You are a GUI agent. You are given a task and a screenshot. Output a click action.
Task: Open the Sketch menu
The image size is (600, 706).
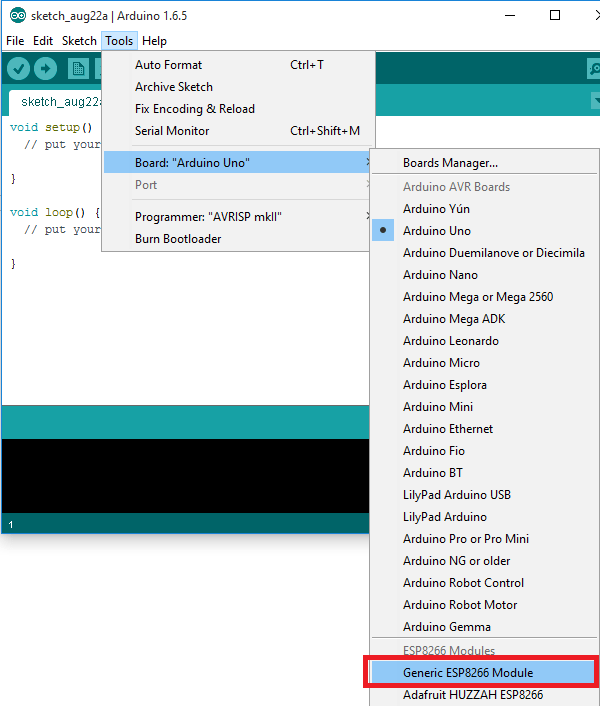point(79,41)
